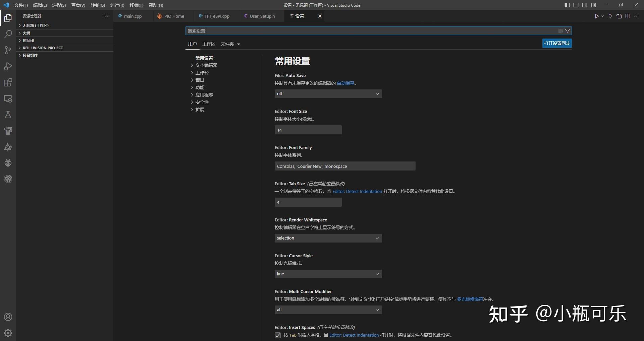This screenshot has height=341, width=644.
Task: Open the Testing flask view
Action: [x=8, y=115]
